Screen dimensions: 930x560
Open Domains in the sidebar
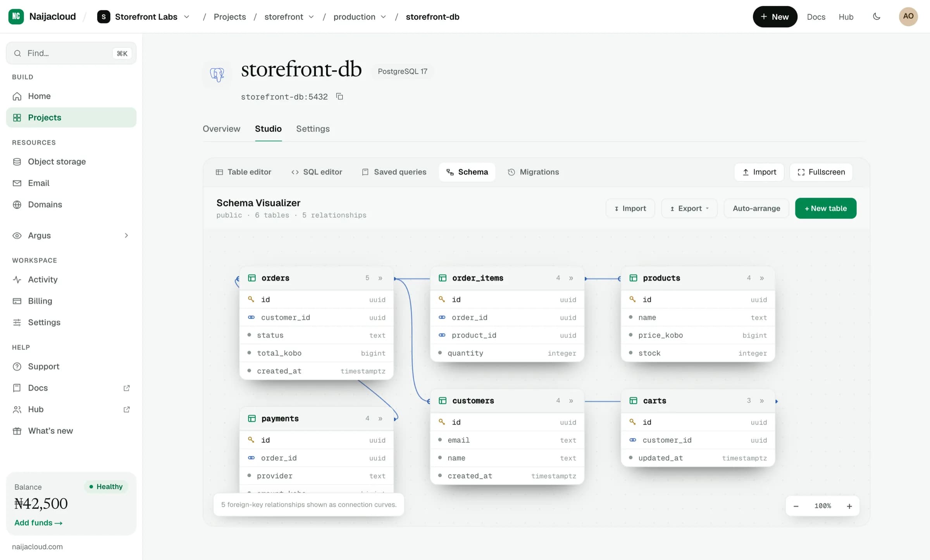pyautogui.click(x=71, y=204)
